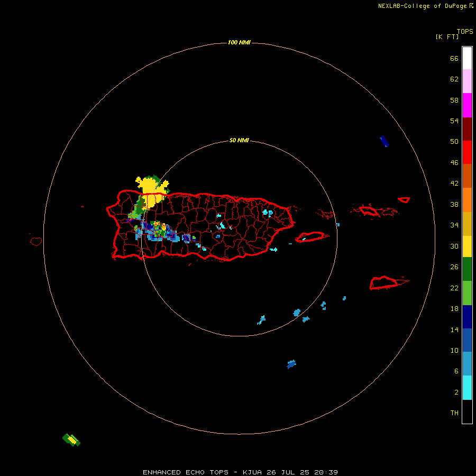Pick the dark red legend swatch
Viewport: 476px width, 476px height.
467,129
